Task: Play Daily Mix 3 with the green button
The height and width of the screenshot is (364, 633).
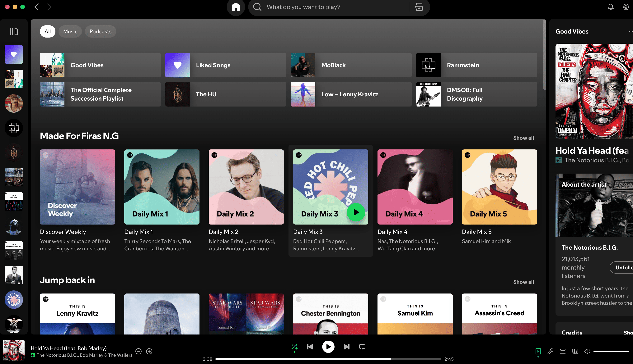Action: [356, 212]
